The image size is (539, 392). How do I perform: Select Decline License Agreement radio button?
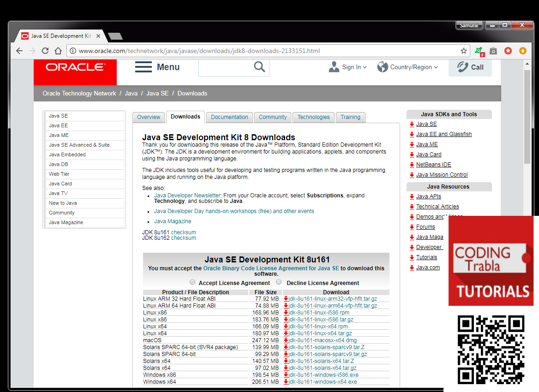tap(279, 282)
